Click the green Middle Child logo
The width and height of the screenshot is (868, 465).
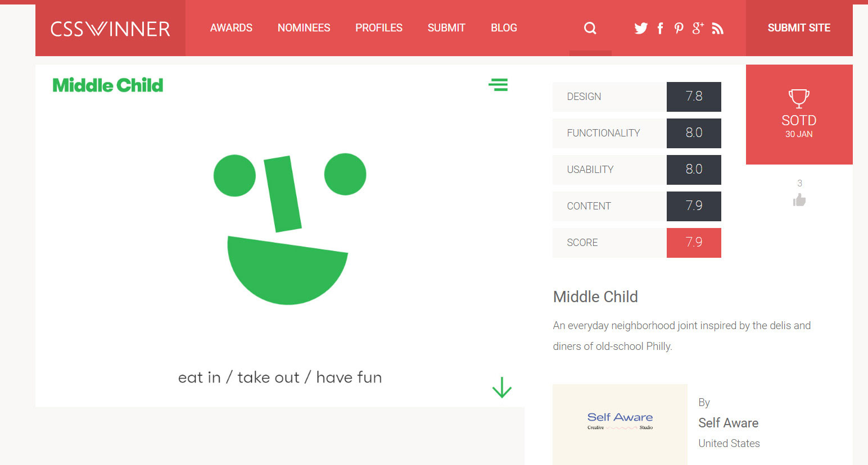(108, 85)
